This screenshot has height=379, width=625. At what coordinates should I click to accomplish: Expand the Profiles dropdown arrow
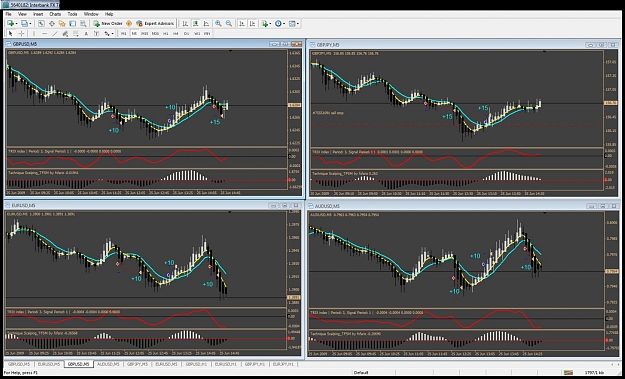coord(30,24)
